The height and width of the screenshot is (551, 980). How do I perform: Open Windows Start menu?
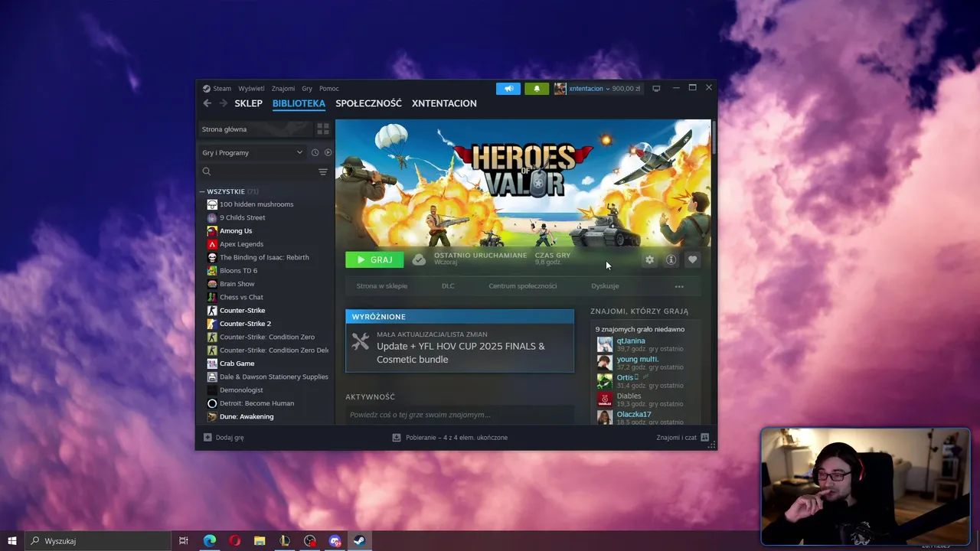(12, 541)
